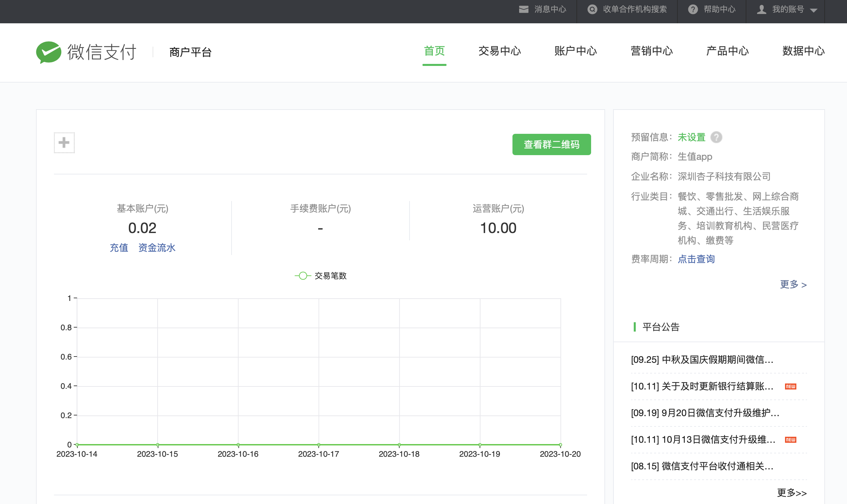Click the search icon beside 收单合作机构搜索
The image size is (847, 504).
click(x=592, y=10)
